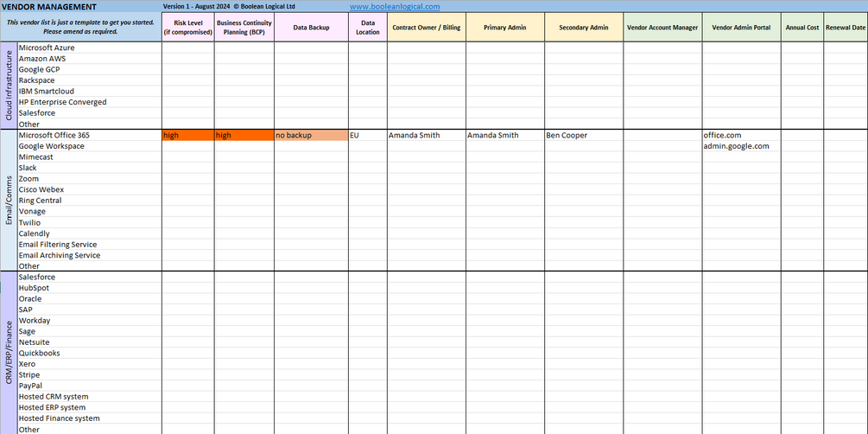Click the Primary Admin column header

505,28
